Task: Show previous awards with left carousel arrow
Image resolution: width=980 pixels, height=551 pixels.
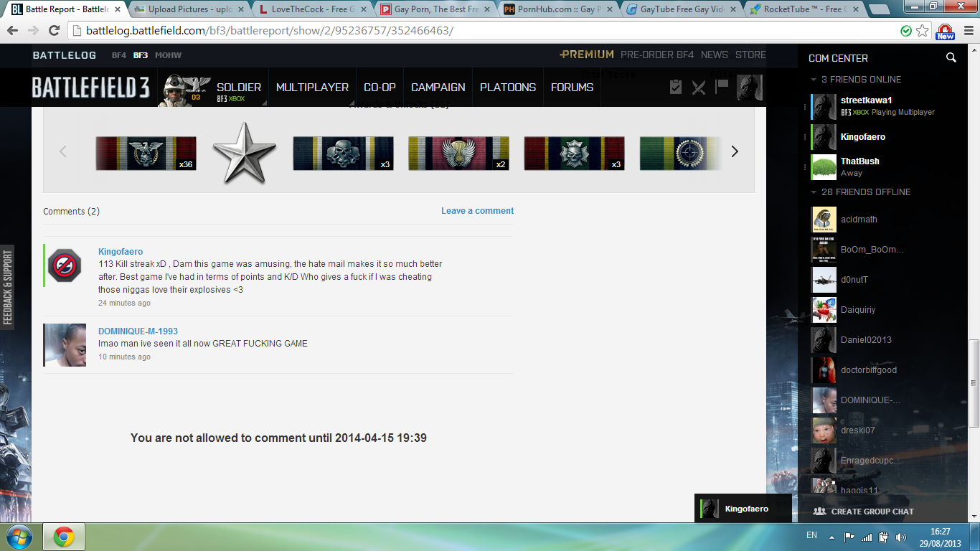Action: click(62, 151)
